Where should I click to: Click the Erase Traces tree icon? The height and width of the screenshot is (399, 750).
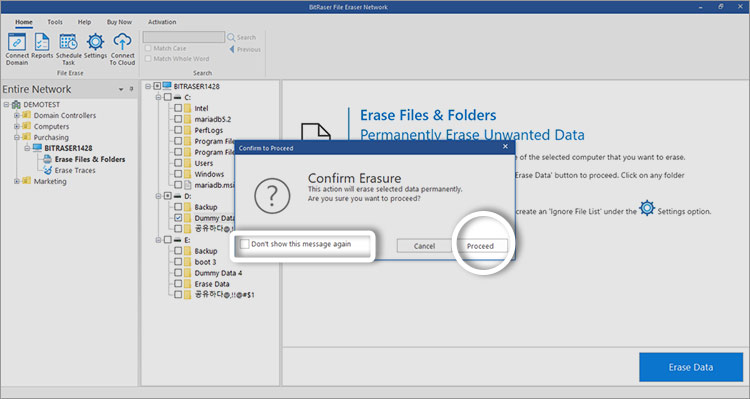click(47, 170)
